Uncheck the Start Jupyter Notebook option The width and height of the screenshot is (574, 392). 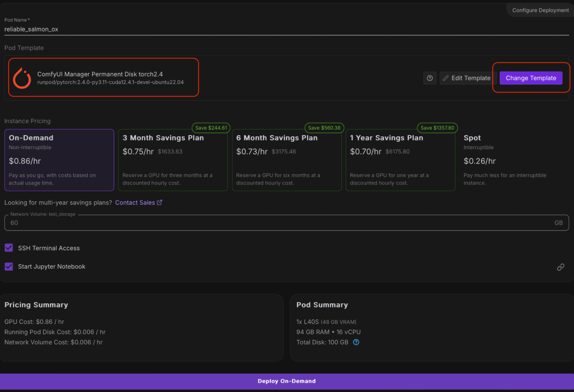click(9, 267)
